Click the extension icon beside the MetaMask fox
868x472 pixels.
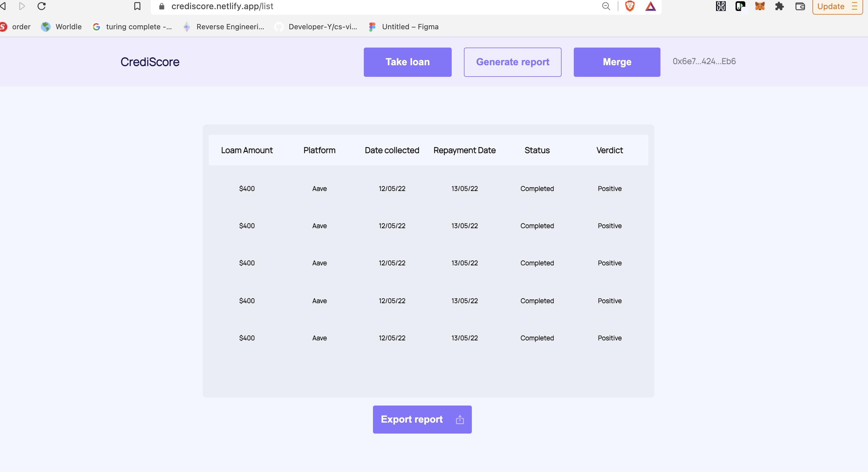point(740,6)
